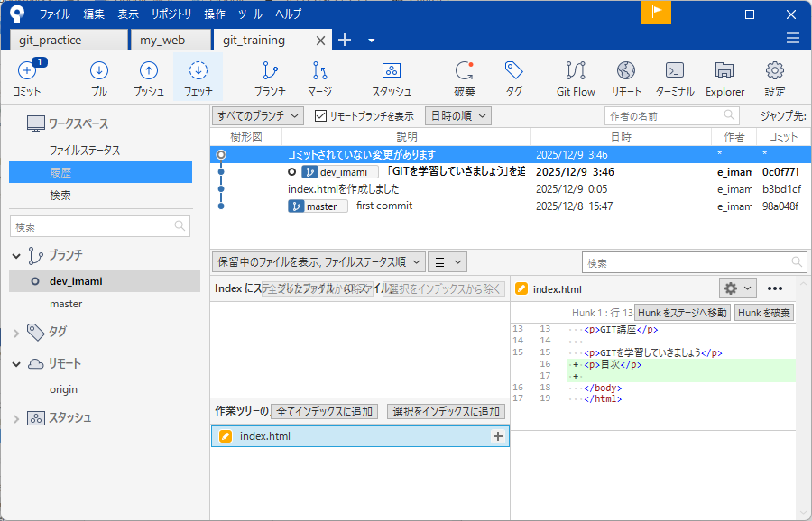
Task: Switch to the git_practice tab
Action: click(69, 41)
